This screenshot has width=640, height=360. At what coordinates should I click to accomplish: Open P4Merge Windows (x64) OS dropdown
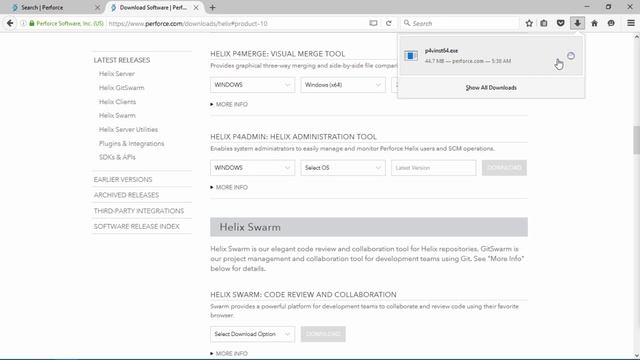(343, 85)
